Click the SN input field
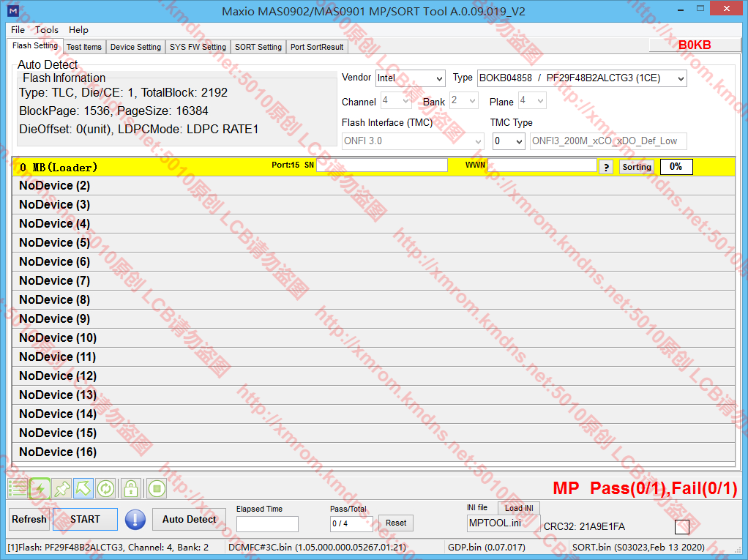Image resolution: width=748 pixels, height=560 pixels. pos(381,165)
